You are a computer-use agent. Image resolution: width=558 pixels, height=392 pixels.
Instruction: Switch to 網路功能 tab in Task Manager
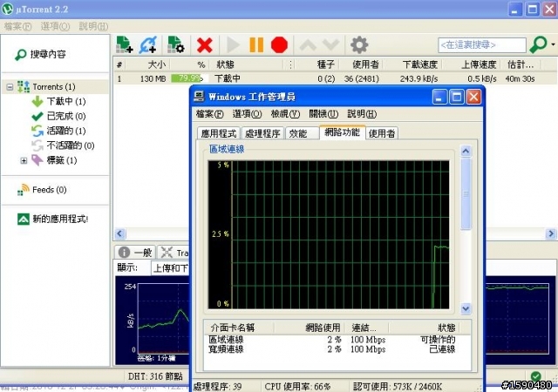[x=343, y=132]
